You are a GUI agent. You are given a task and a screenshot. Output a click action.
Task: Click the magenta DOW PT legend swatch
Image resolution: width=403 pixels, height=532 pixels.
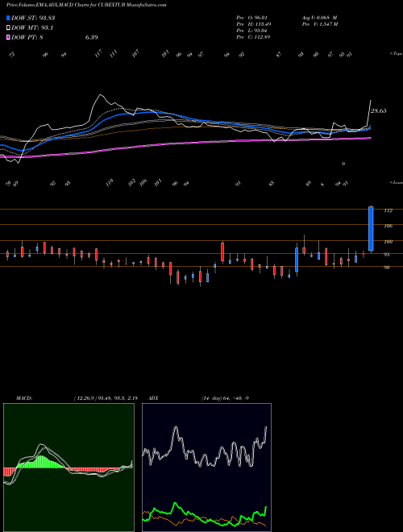(x=8, y=37)
